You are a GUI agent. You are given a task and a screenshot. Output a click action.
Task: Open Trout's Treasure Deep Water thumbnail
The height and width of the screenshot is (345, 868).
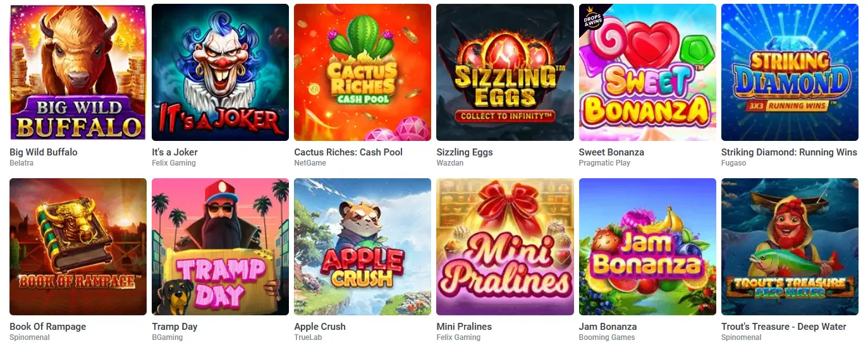point(790,246)
